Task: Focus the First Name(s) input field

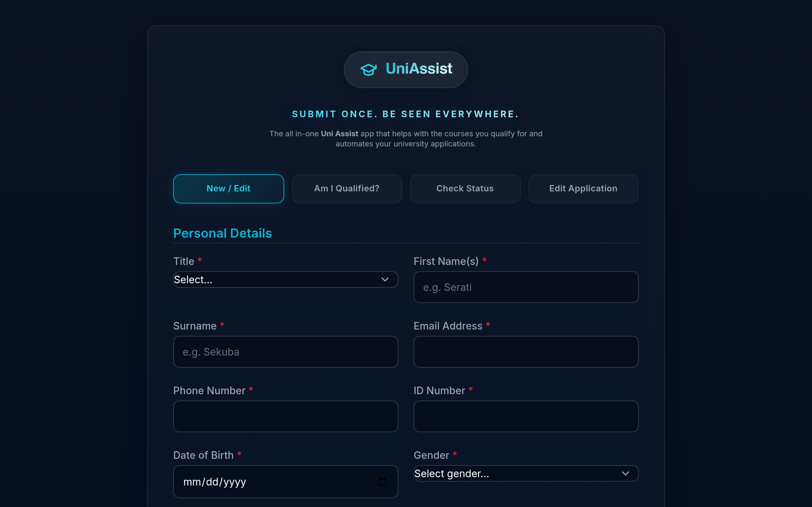Action: coord(526,287)
